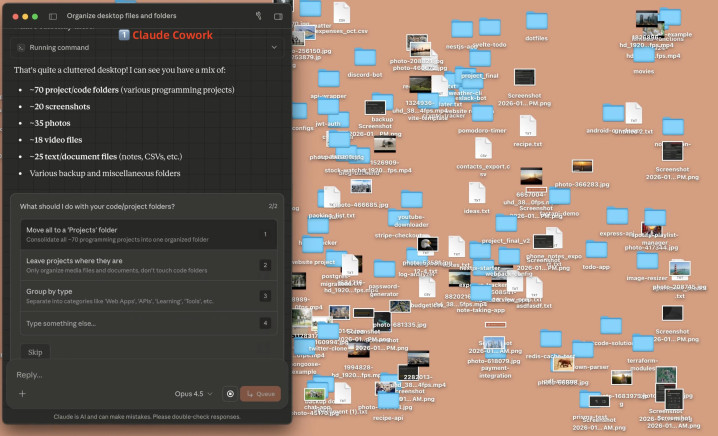Select the recipe-api folder

coord(388,401)
